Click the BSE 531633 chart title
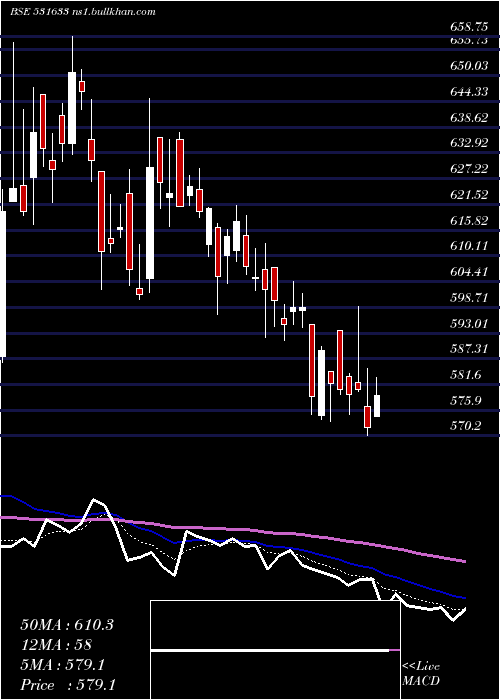Image resolution: width=500 pixels, height=700 pixels. pos(83,11)
